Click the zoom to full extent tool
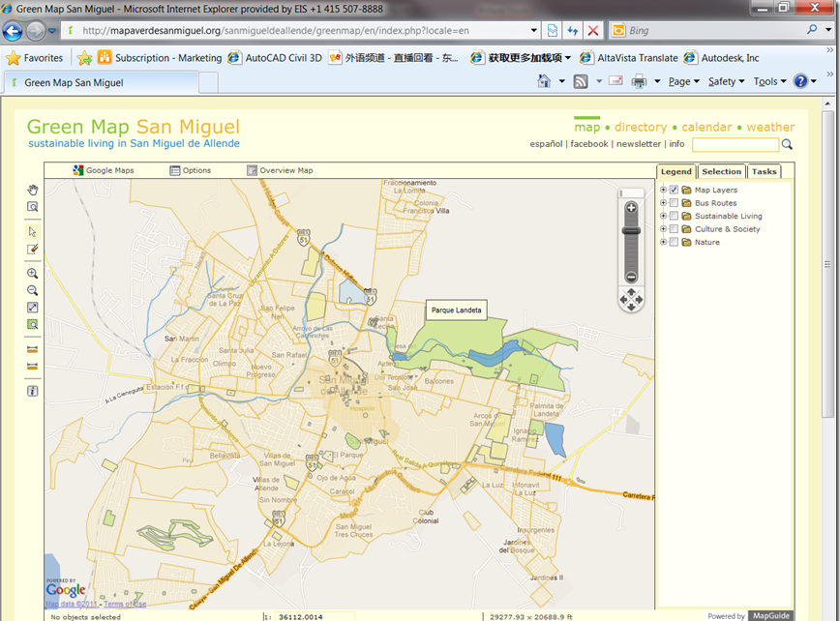The height and width of the screenshot is (621, 840). coord(33,308)
